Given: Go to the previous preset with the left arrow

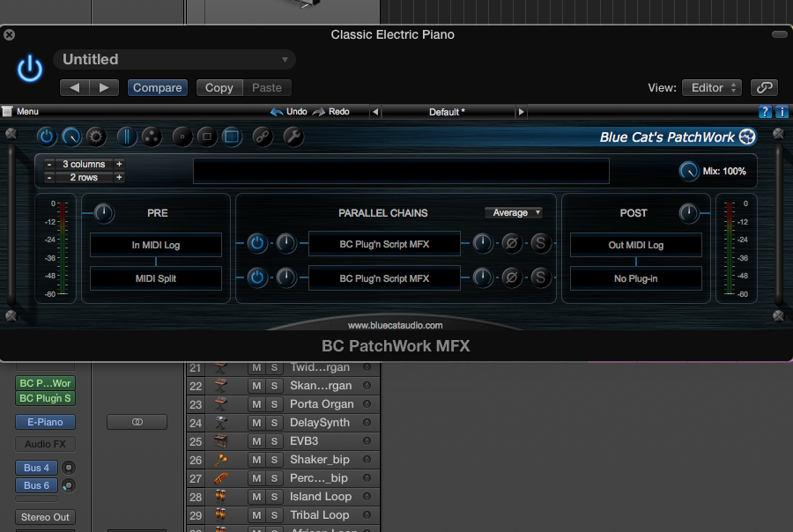Looking at the screenshot, I should click(x=375, y=112).
